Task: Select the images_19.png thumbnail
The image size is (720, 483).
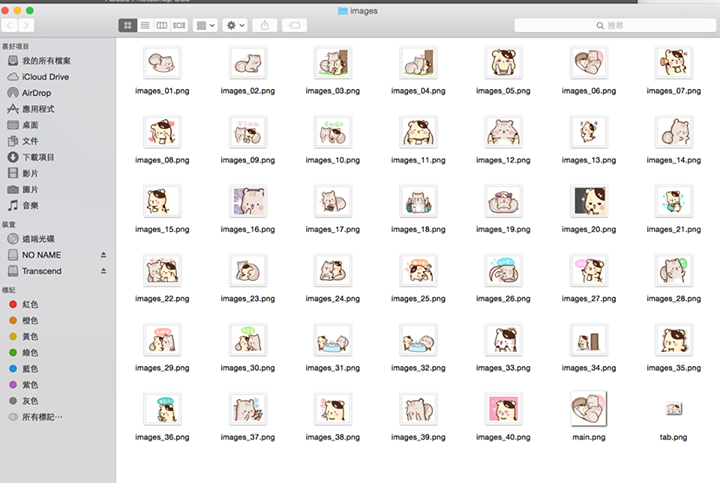Action: point(503,201)
